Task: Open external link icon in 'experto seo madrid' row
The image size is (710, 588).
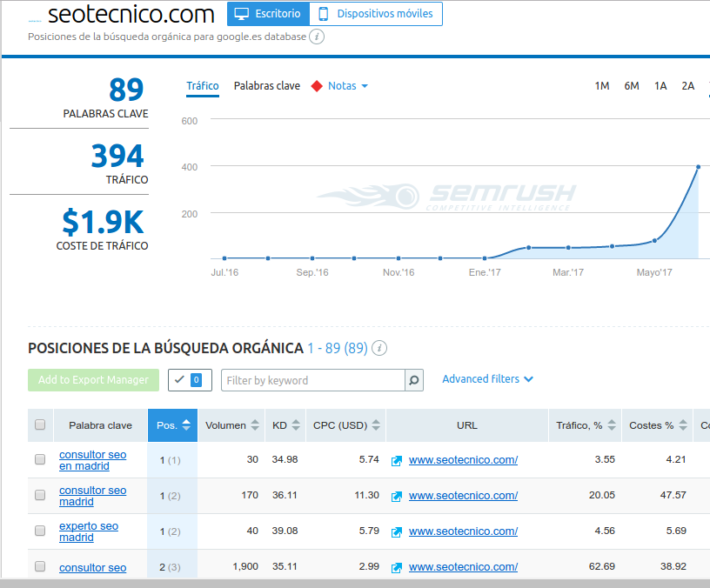Action: tap(397, 532)
